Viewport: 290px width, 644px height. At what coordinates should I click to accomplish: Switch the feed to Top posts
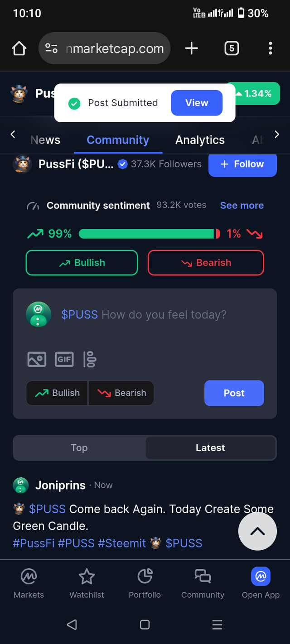(79, 447)
